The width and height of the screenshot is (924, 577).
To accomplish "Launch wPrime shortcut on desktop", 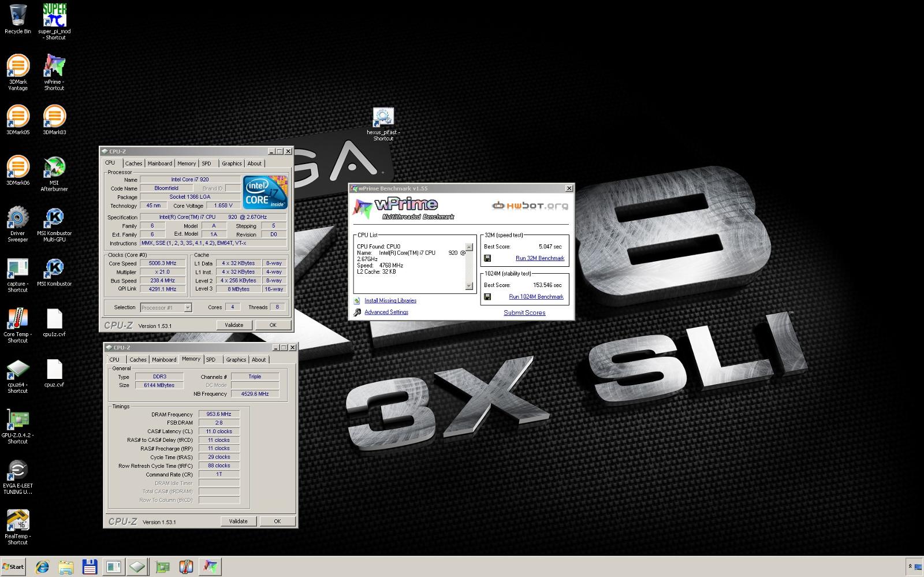I will pos(54,72).
